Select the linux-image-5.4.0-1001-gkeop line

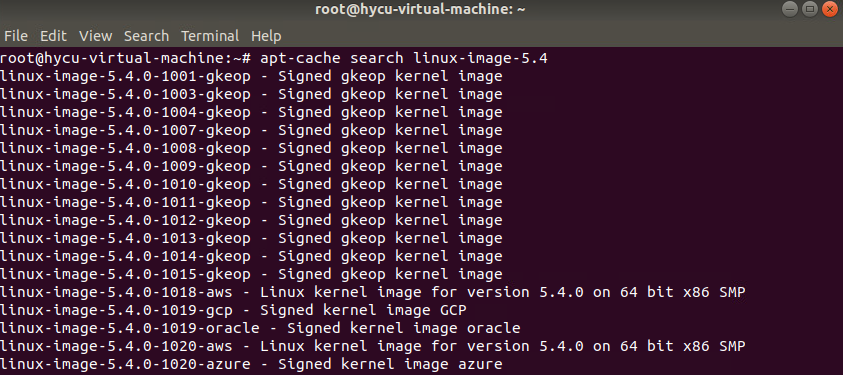pos(251,76)
